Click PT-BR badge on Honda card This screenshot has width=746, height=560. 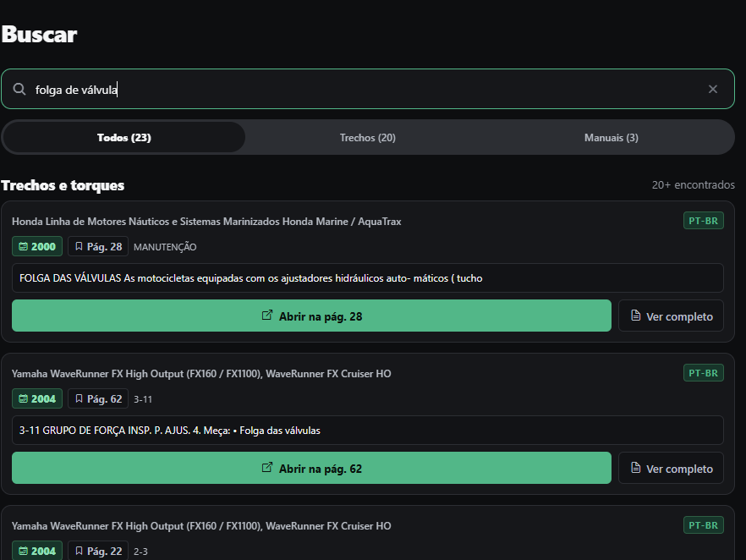[704, 221]
